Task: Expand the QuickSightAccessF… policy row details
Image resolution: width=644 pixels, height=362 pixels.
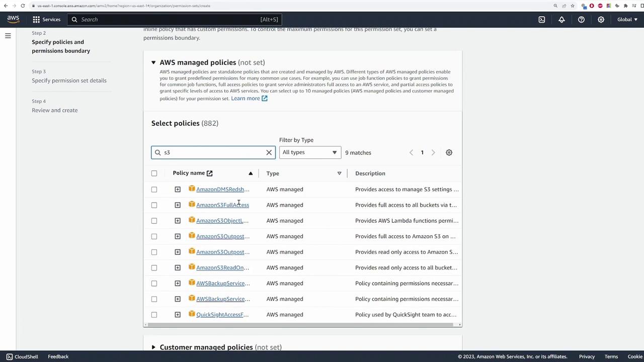Action: point(178,315)
